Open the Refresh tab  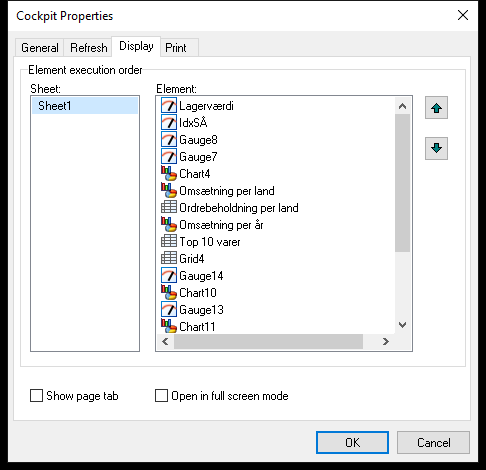point(89,48)
